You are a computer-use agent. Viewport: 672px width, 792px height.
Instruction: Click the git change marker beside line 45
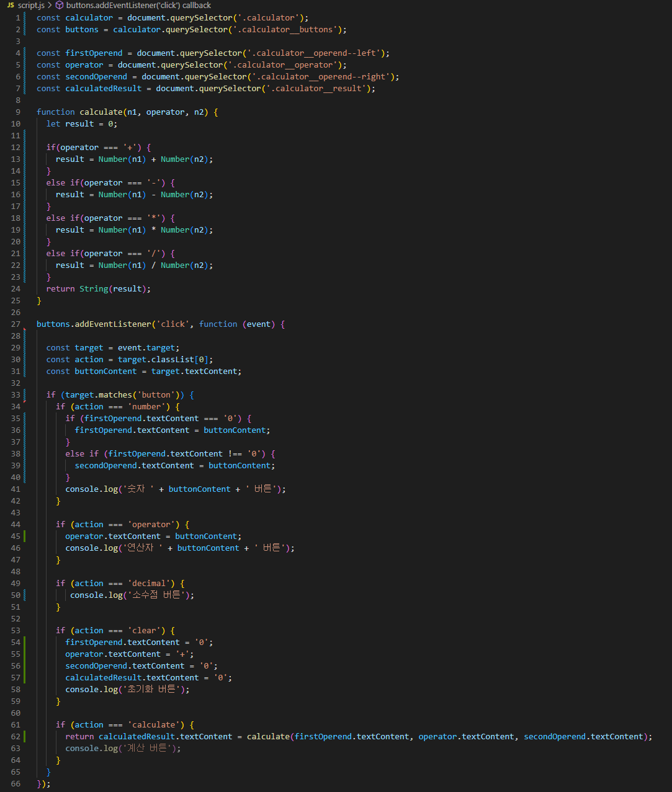point(24,536)
